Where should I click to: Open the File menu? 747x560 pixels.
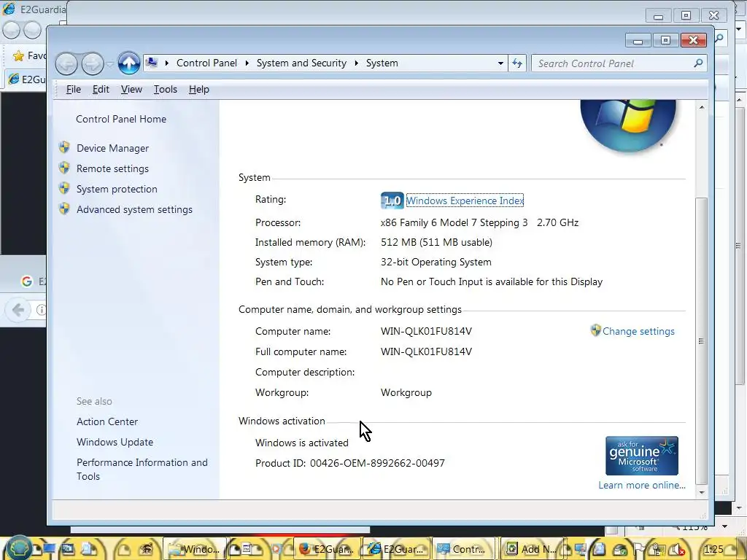pyautogui.click(x=74, y=90)
